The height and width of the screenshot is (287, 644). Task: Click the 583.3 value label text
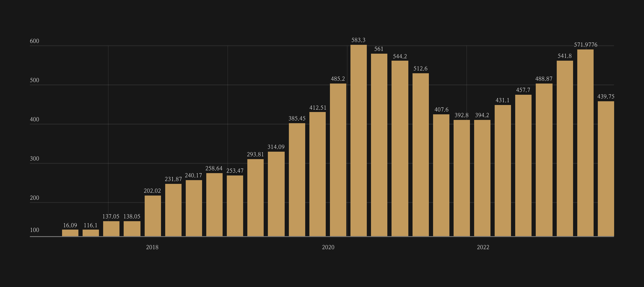pyautogui.click(x=358, y=40)
